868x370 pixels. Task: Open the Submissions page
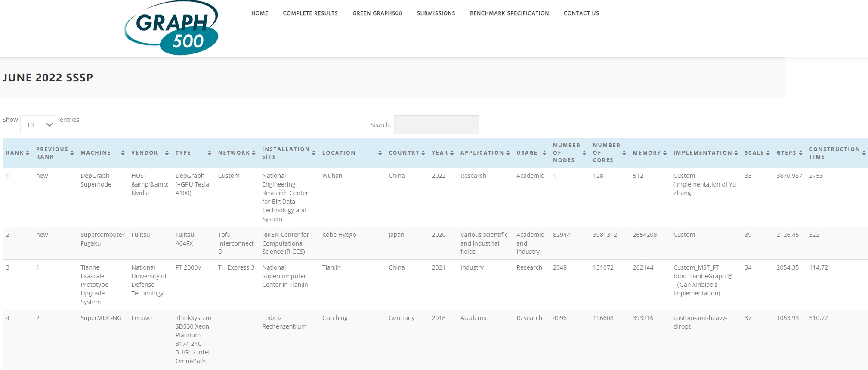[x=436, y=13]
